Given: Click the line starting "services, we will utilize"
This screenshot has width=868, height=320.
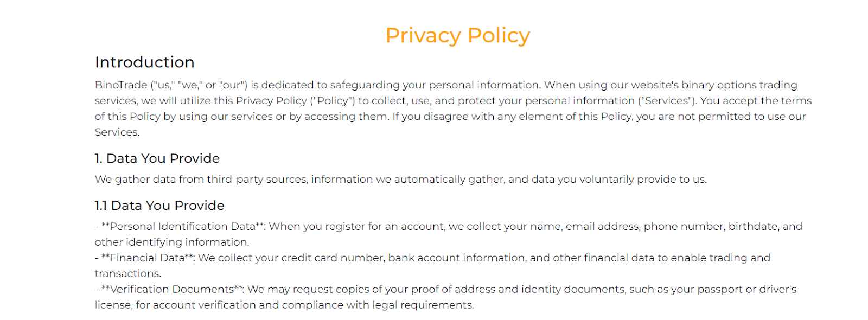Looking at the screenshot, I should (452, 101).
